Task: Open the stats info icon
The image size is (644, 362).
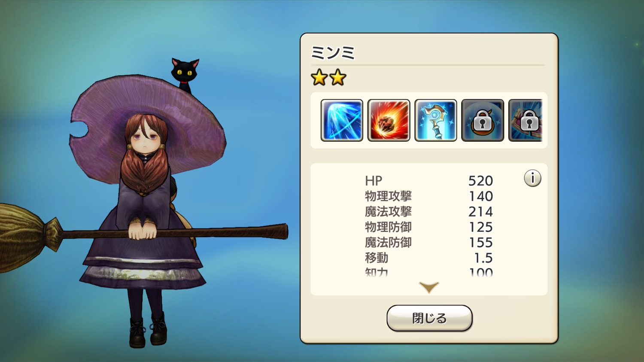Action: (532, 178)
